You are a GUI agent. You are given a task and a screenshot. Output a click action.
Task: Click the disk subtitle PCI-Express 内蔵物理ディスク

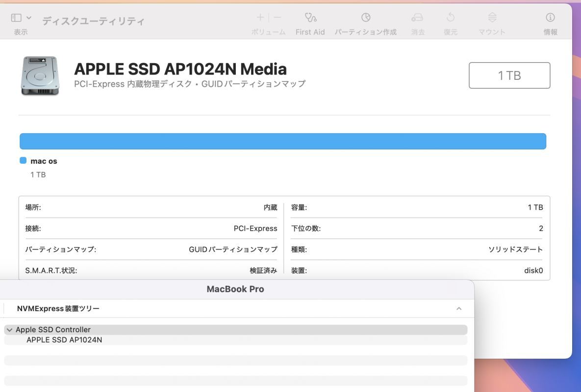(190, 84)
